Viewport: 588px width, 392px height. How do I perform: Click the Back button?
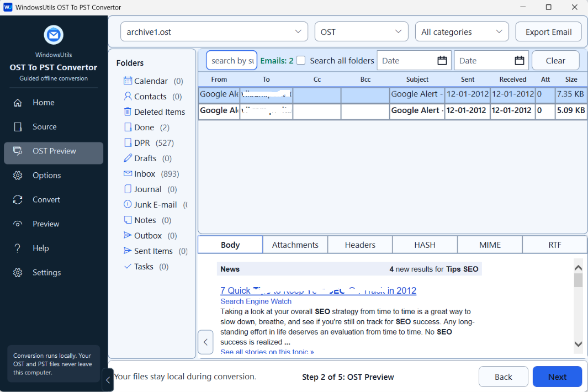(503, 377)
